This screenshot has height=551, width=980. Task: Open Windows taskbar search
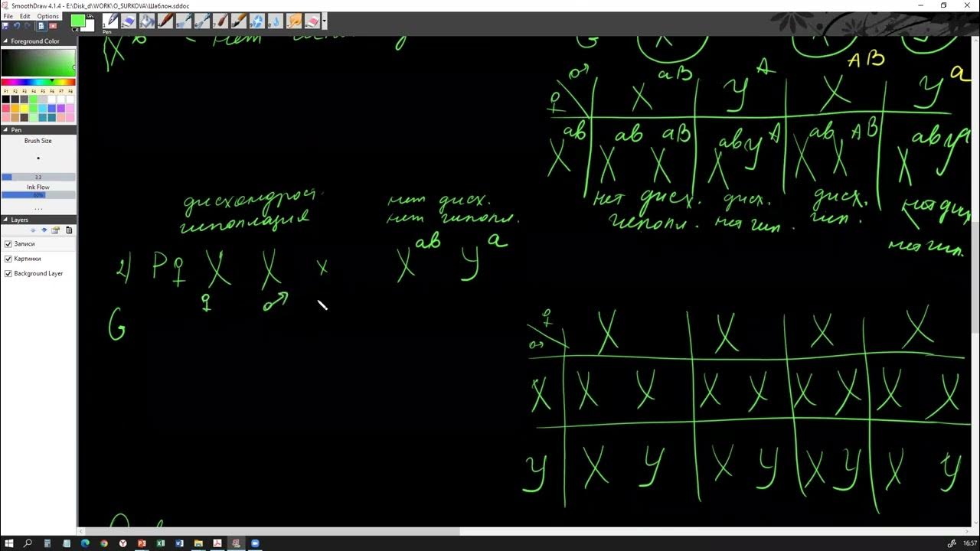pyautogui.click(x=28, y=543)
